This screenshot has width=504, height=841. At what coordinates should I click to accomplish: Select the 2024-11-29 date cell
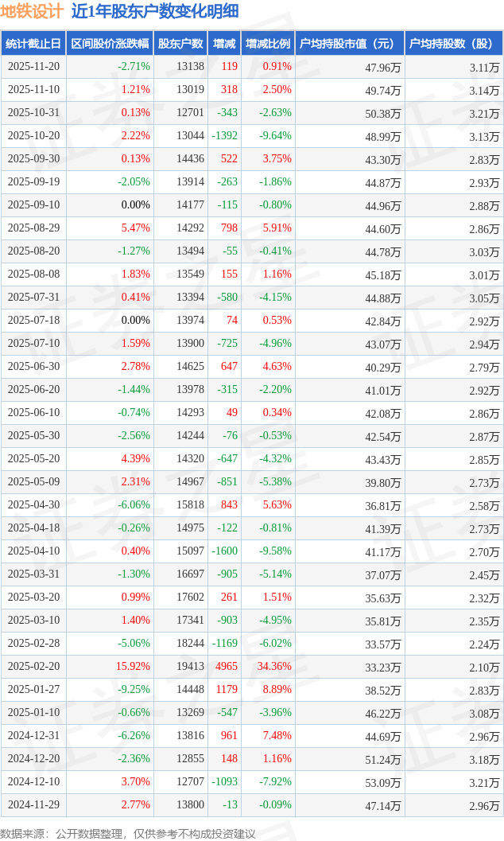[x=33, y=805]
